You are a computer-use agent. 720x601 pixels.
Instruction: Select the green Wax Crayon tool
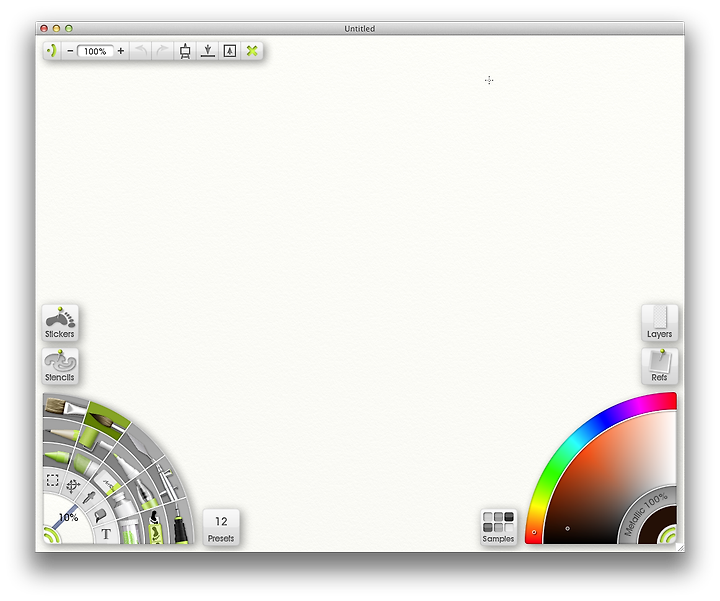tap(57, 457)
